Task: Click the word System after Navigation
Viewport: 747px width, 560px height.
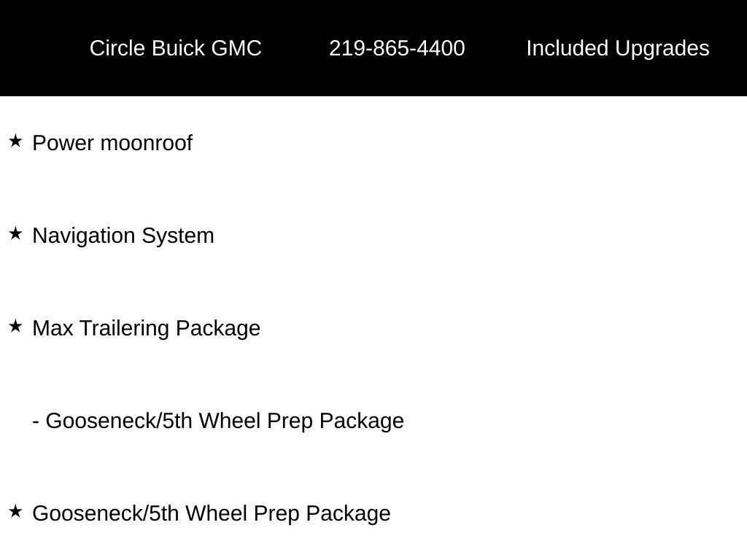Action: 178,236
